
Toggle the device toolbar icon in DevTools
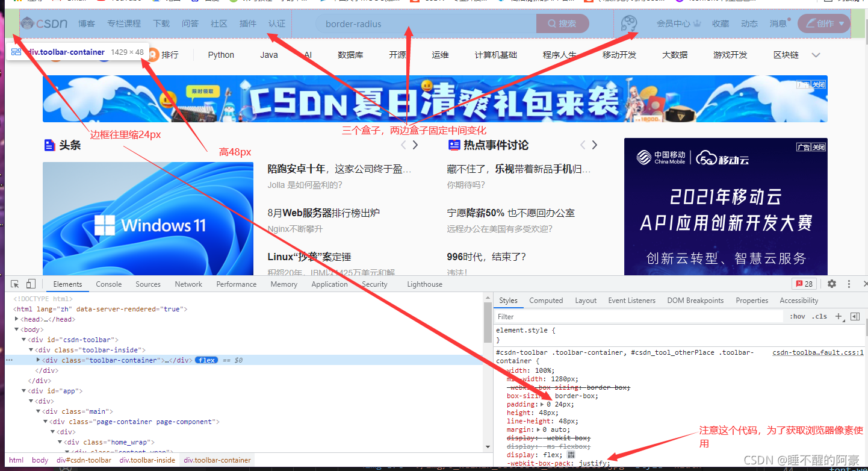(x=31, y=284)
